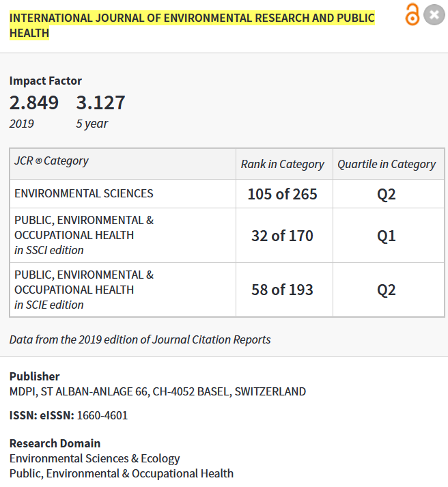Image resolution: width=448 pixels, height=487 pixels.
Task: Select Environmental Sciences & Ecology domain
Action: point(95,459)
